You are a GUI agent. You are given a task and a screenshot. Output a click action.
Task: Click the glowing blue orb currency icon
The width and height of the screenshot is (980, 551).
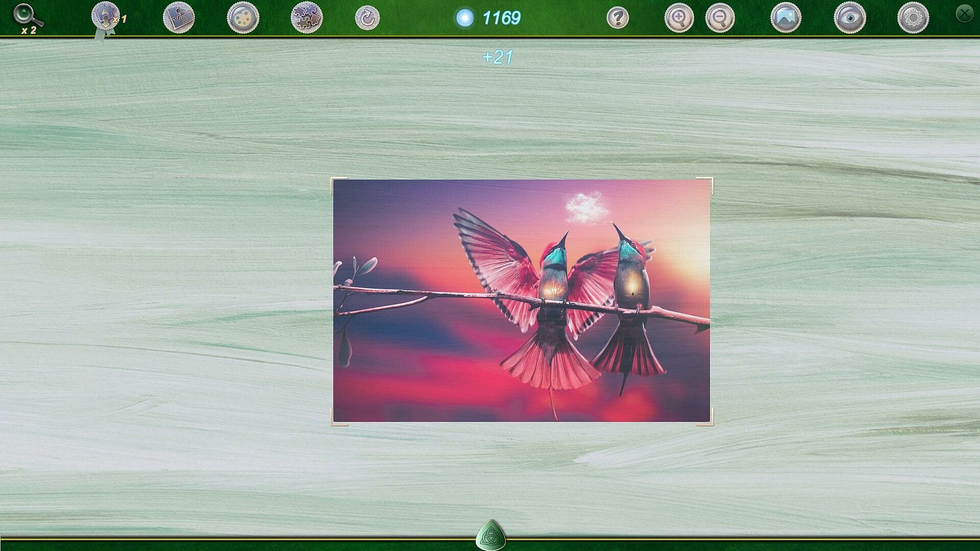pyautogui.click(x=464, y=18)
